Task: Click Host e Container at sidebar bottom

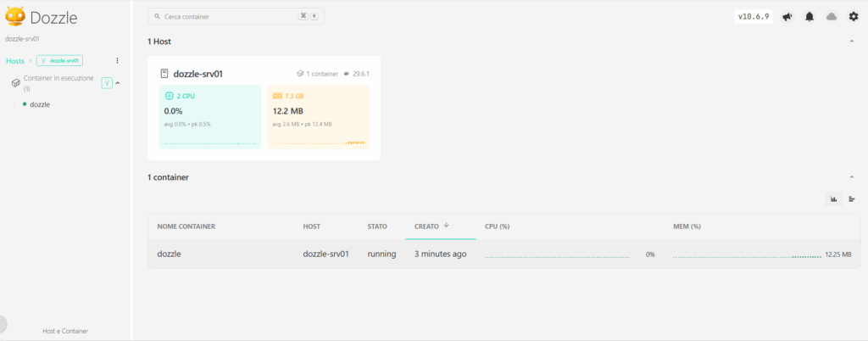Action: point(65,331)
